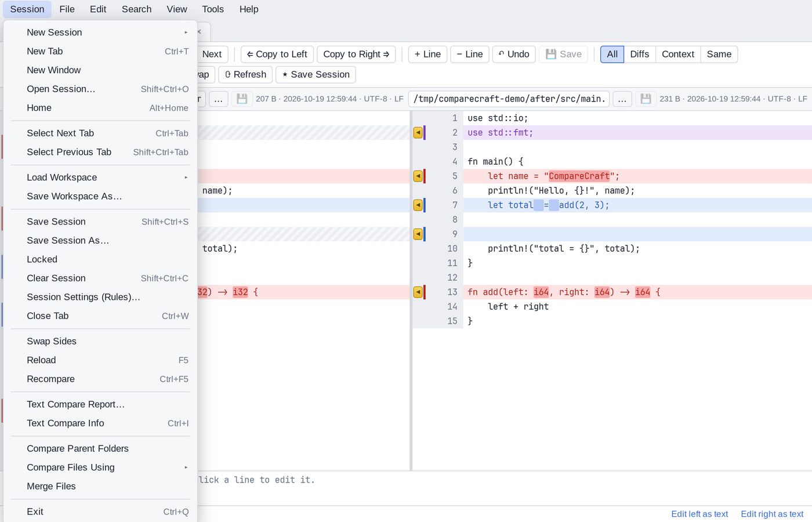Click the right file path field

(509, 99)
